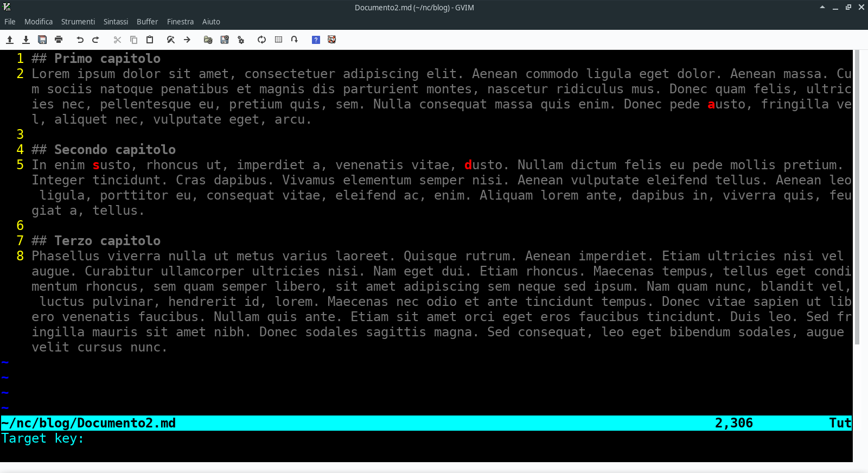Image resolution: width=868 pixels, height=473 pixels.
Task: Click the lifebuoy find-help icon
Action: click(x=331, y=40)
